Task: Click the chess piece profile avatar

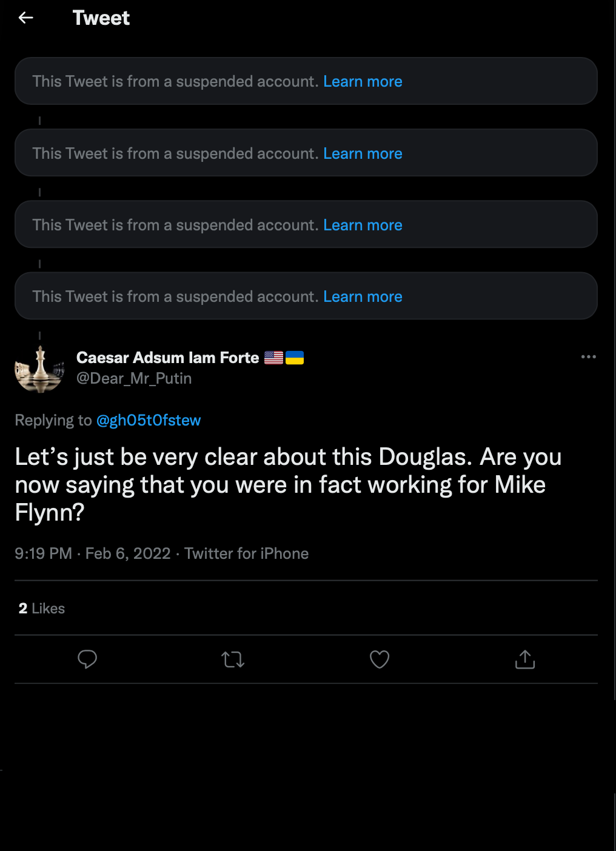Action: tap(39, 369)
